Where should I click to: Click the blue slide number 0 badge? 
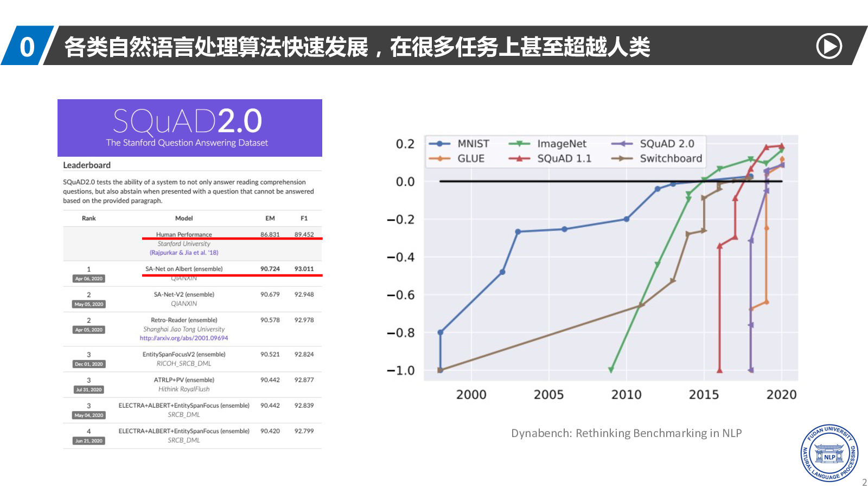[27, 46]
